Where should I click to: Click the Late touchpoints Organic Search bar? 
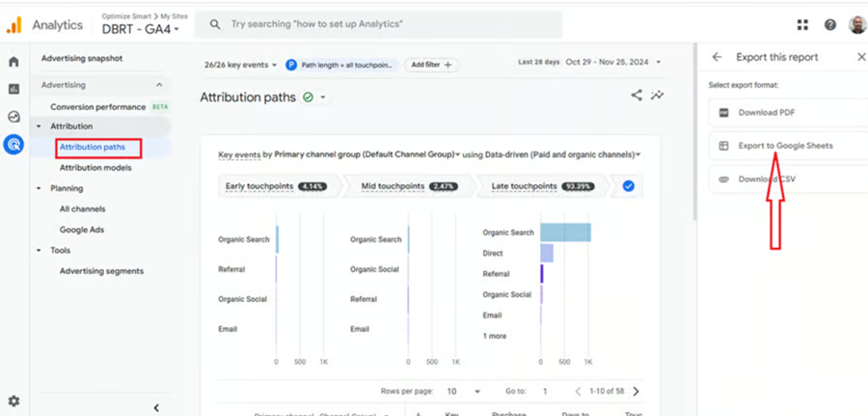click(566, 233)
